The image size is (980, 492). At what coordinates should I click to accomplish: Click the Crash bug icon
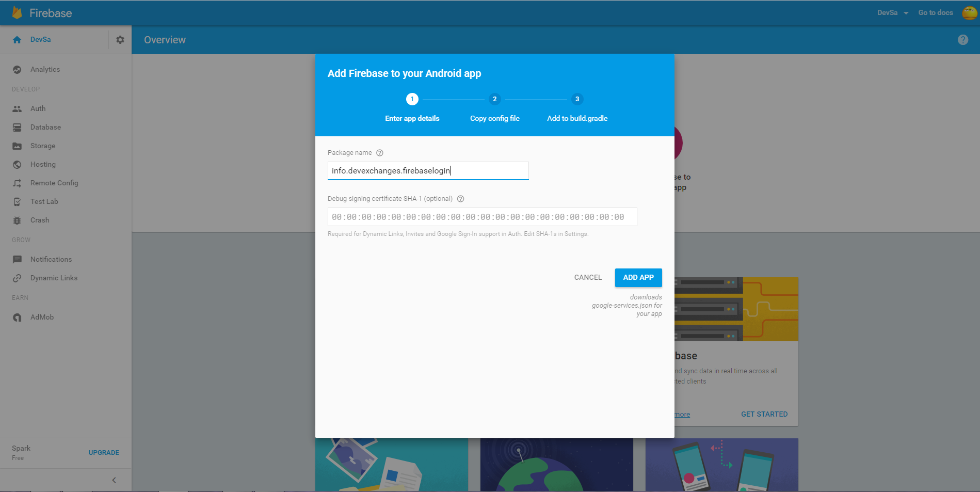pyautogui.click(x=17, y=220)
